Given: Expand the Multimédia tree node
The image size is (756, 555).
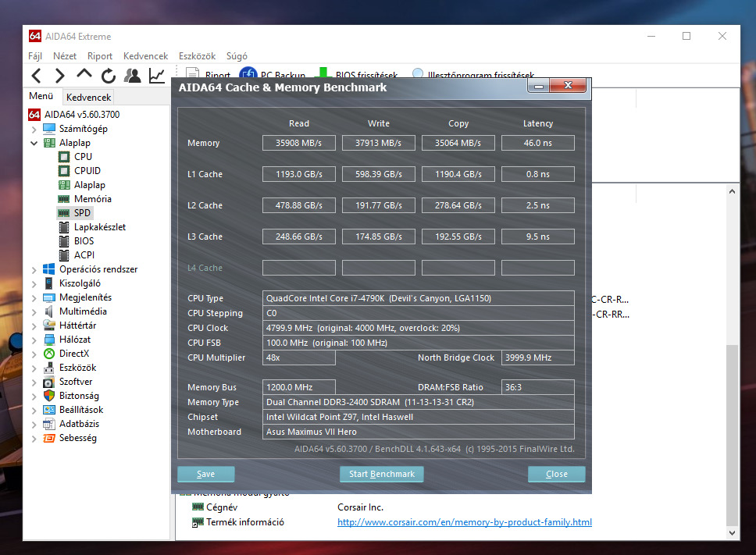Looking at the screenshot, I should [34, 311].
